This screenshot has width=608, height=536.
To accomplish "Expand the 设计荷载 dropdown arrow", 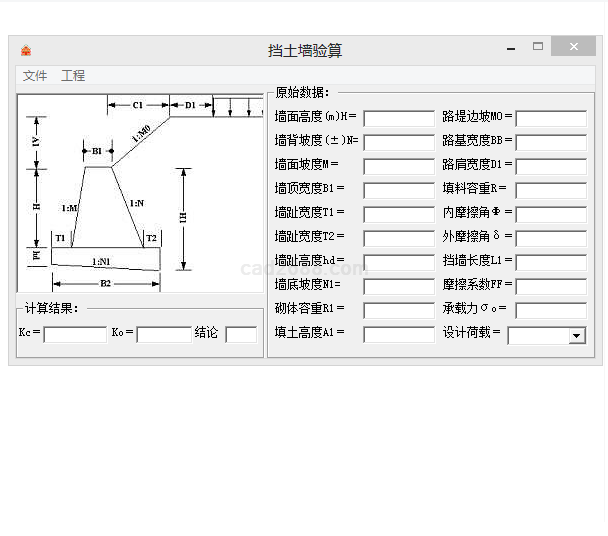I will click(577, 336).
